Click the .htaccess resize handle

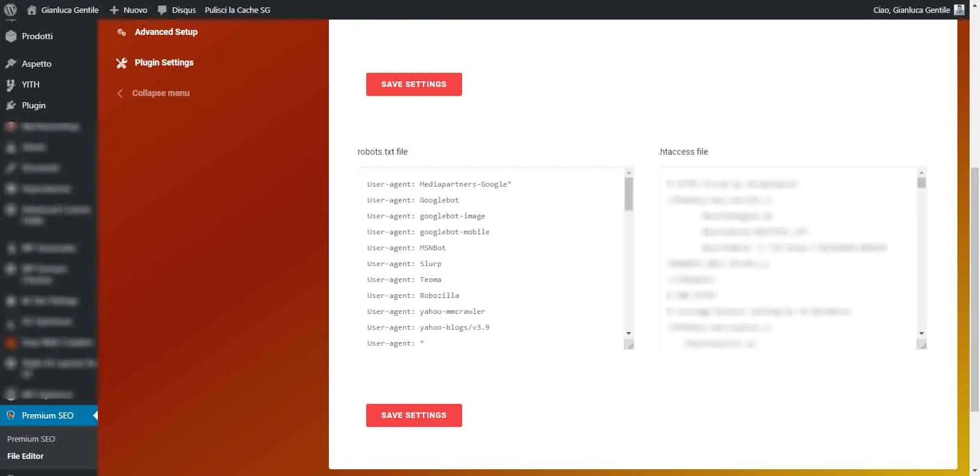tap(922, 344)
